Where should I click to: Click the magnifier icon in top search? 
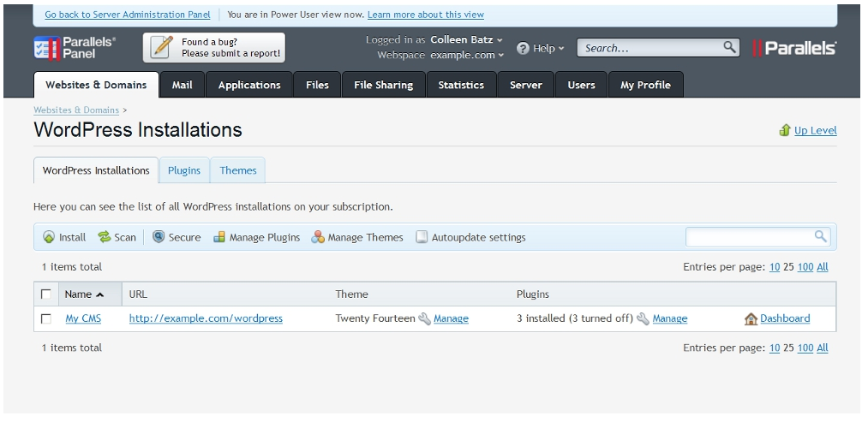click(729, 47)
